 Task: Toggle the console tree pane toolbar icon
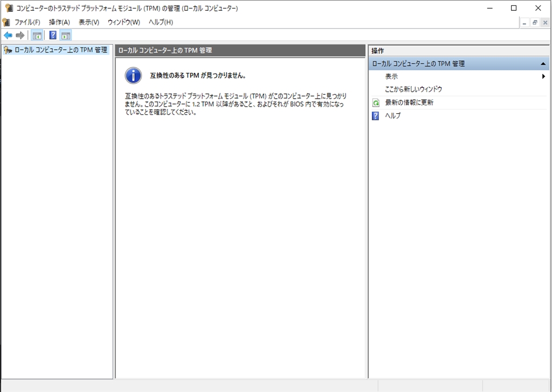[37, 35]
